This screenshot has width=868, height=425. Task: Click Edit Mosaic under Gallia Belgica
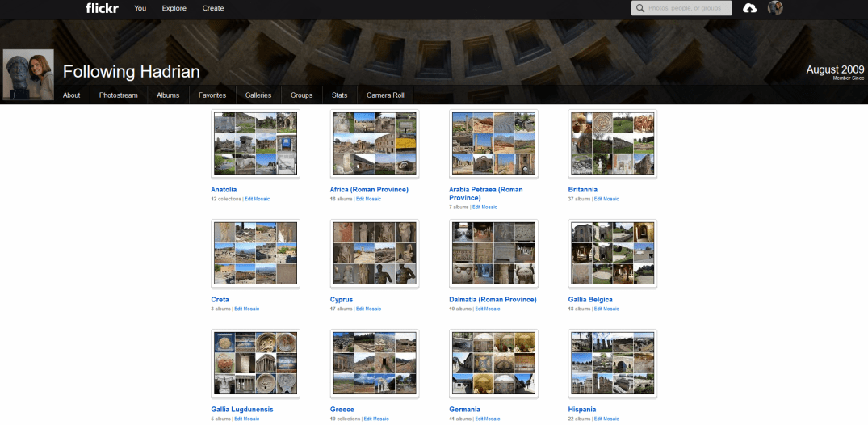[606, 309]
